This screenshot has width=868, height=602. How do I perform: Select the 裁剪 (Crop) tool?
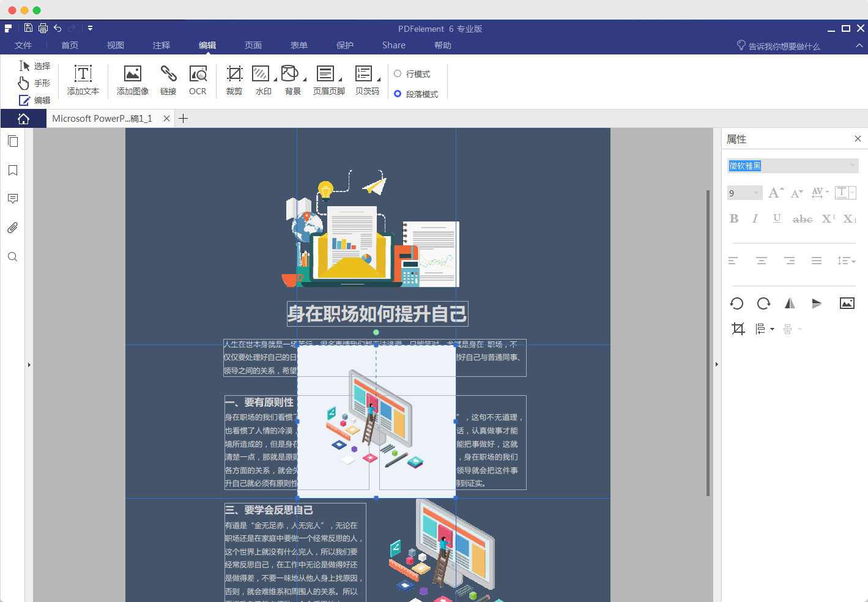coord(234,80)
